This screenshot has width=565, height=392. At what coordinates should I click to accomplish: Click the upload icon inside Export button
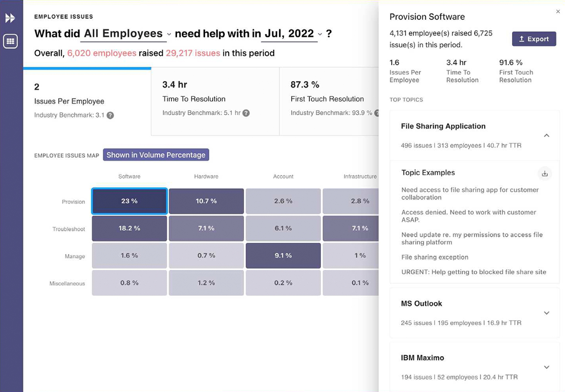(x=522, y=39)
